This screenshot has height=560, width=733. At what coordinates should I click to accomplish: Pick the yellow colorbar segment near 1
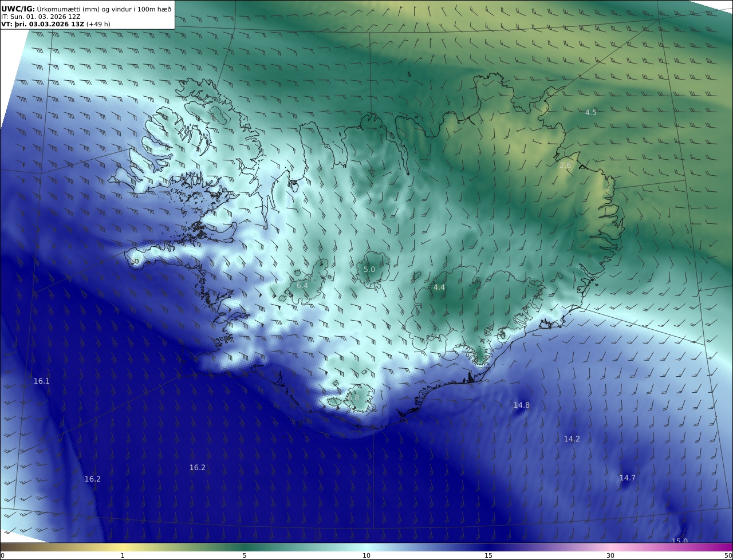click(x=123, y=547)
